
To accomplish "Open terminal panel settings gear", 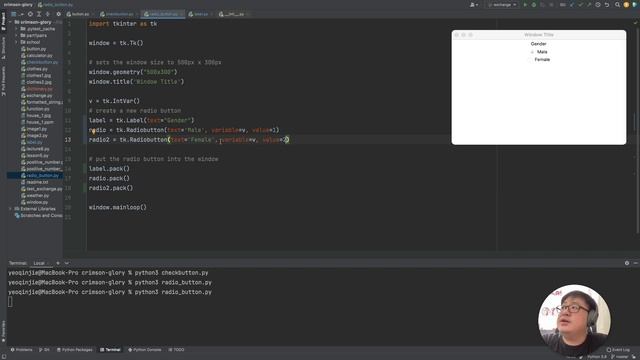I will (627, 263).
